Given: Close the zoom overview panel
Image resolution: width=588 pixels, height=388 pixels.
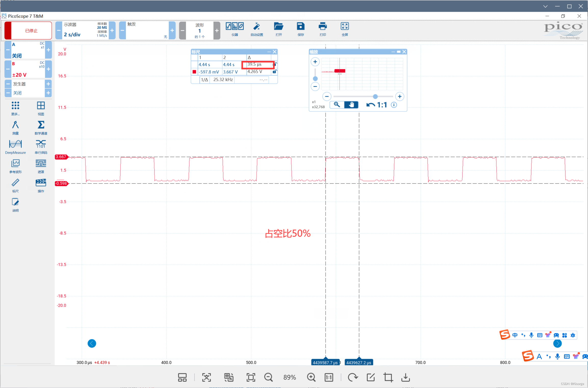Looking at the screenshot, I should click(x=404, y=52).
